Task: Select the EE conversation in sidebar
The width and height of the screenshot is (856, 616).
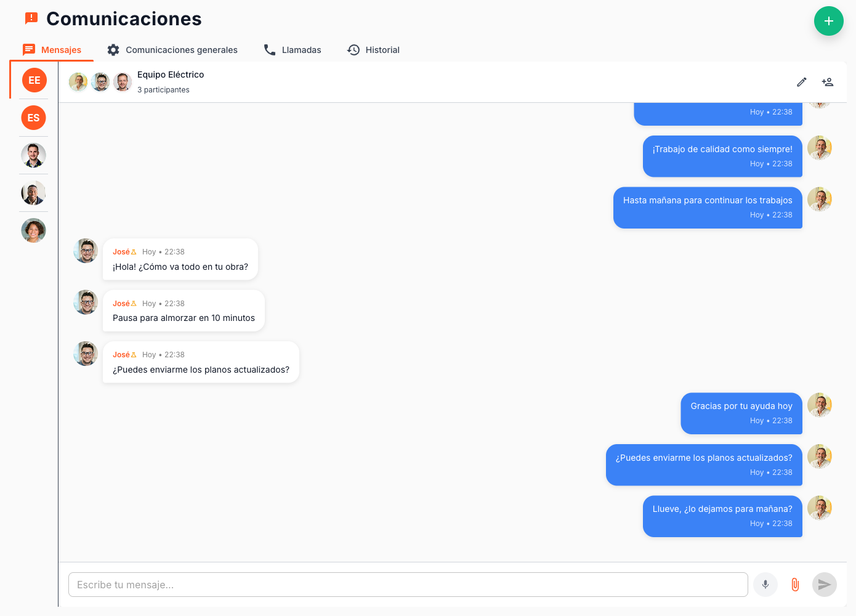Action: coord(34,80)
